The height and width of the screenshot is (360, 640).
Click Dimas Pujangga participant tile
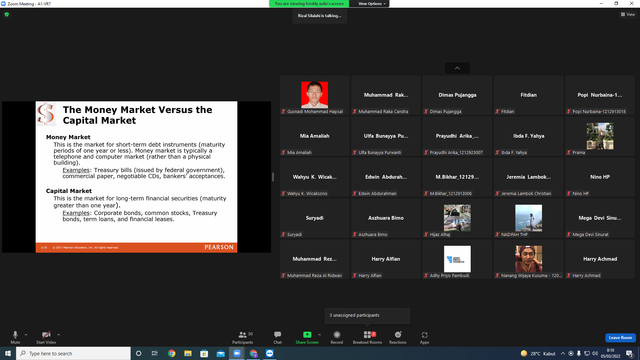tap(457, 95)
